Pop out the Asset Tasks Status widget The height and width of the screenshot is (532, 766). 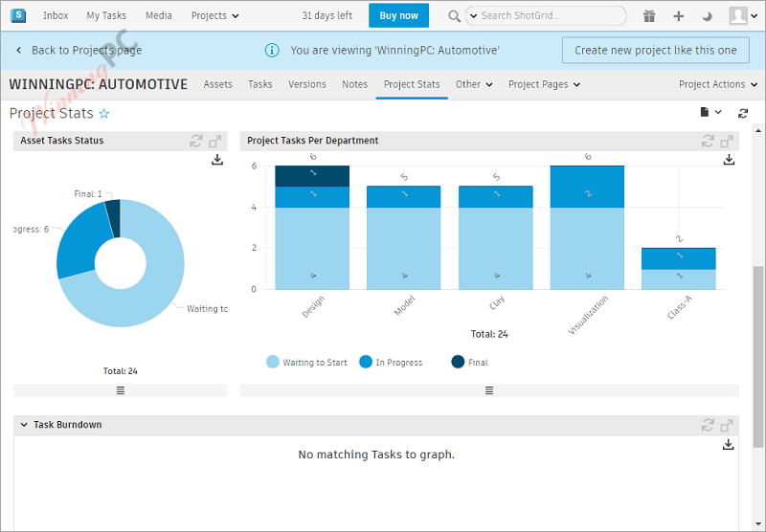[x=214, y=141]
